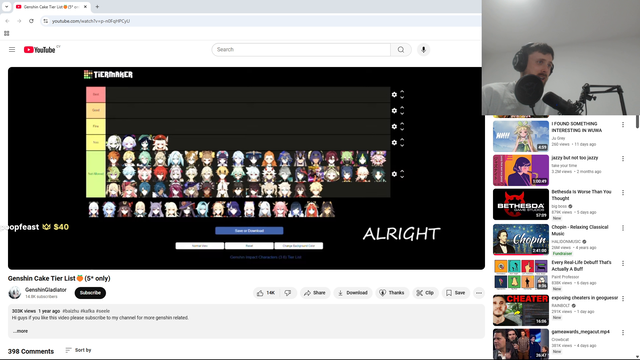View site information icon in address bar
The width and height of the screenshot is (640, 360).
point(45,21)
